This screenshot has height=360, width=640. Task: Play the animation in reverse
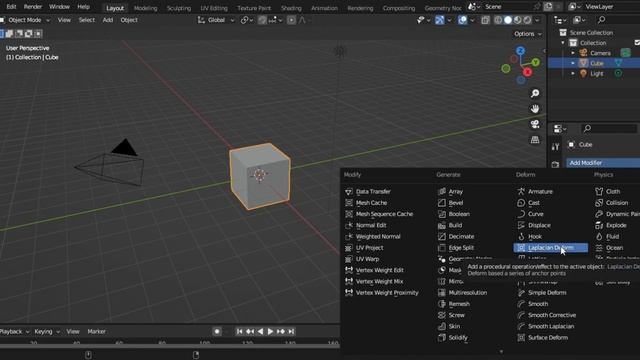pyautogui.click(x=260, y=331)
